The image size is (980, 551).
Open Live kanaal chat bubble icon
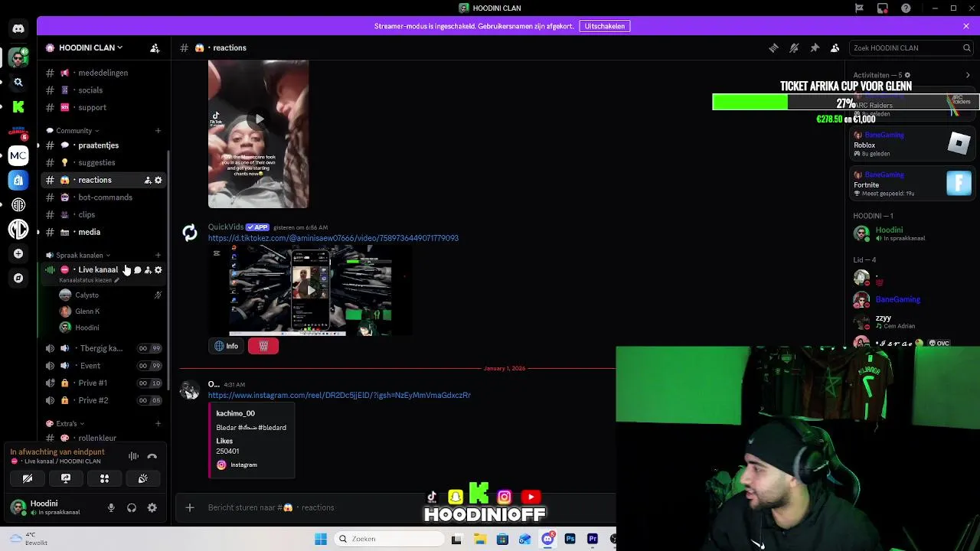tap(138, 269)
